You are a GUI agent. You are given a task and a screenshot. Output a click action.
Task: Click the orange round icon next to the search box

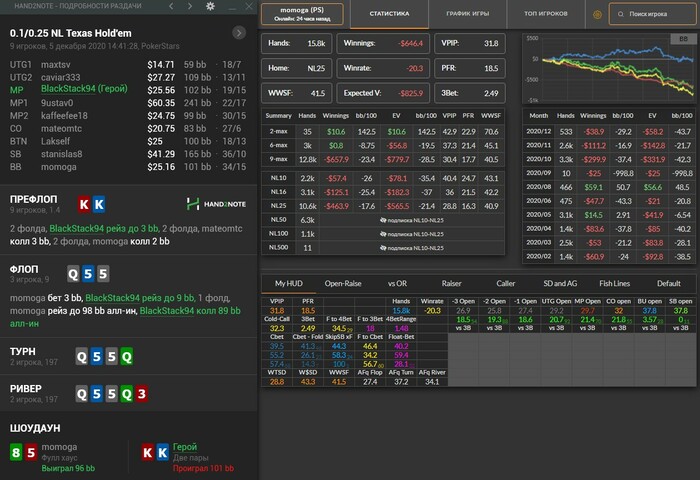tap(597, 14)
